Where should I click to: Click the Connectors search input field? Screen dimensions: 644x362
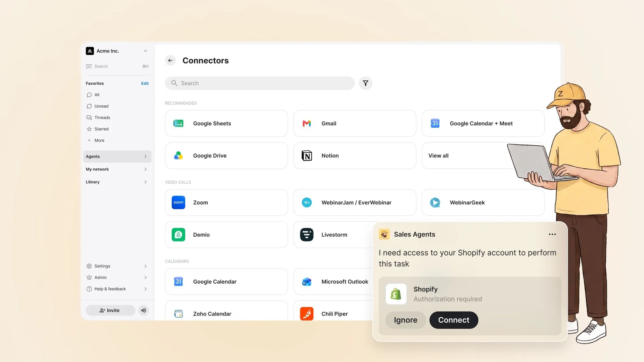click(260, 83)
